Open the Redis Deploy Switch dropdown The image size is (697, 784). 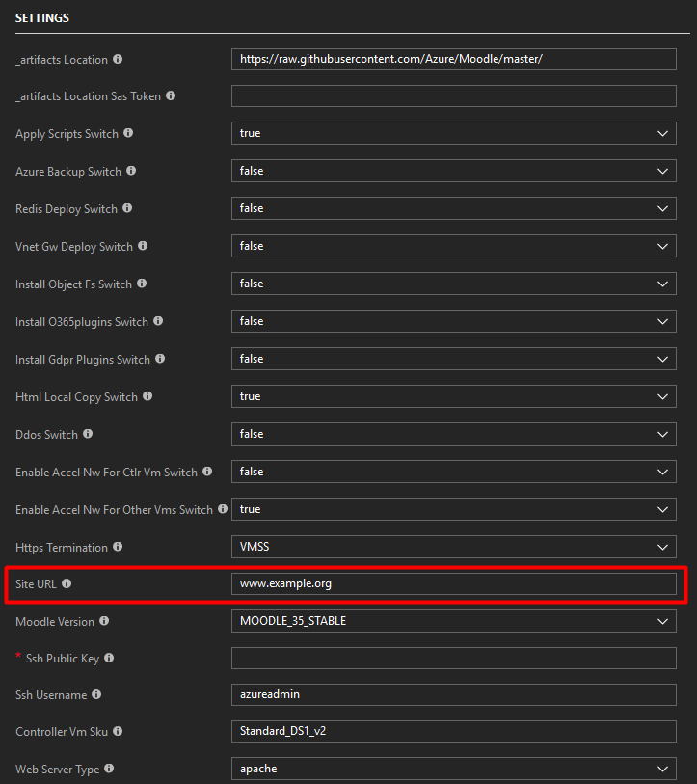pos(662,208)
